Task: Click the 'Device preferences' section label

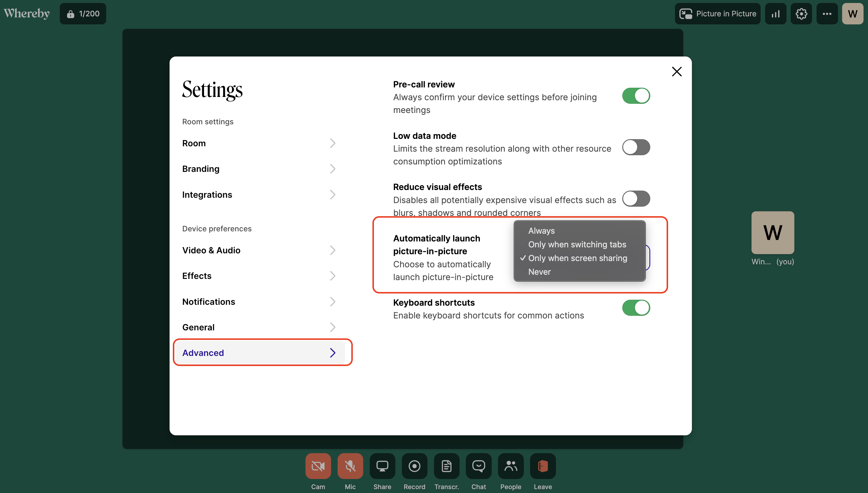Action: pos(217,229)
